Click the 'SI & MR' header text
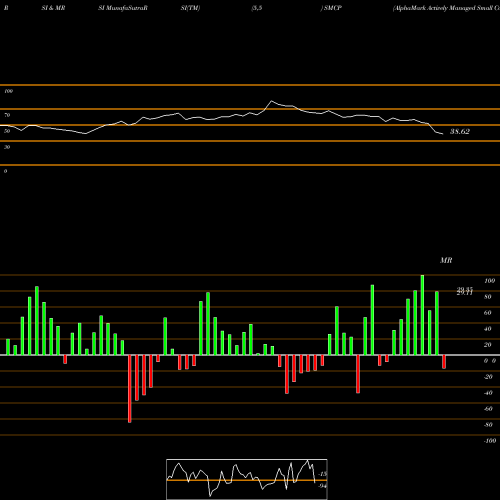 53,8
